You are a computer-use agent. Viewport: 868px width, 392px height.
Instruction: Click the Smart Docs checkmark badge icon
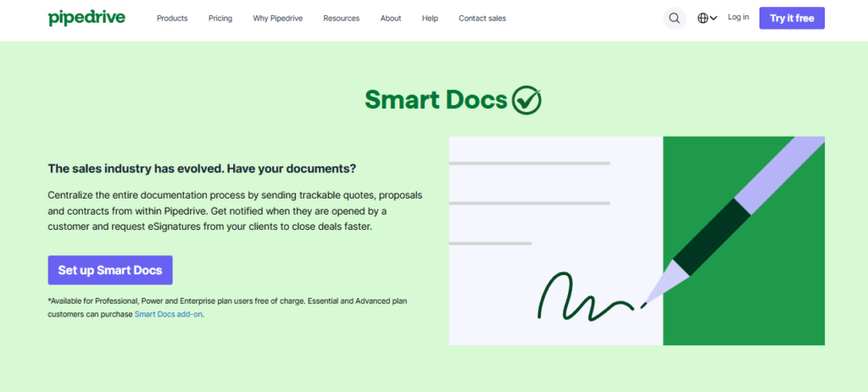tap(526, 100)
